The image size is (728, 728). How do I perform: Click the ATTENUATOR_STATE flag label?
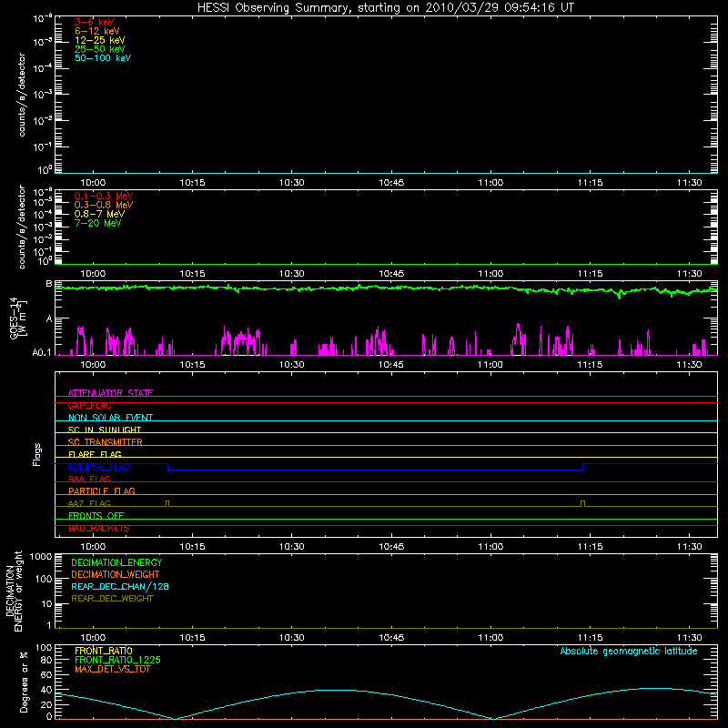pyautogui.click(x=110, y=393)
